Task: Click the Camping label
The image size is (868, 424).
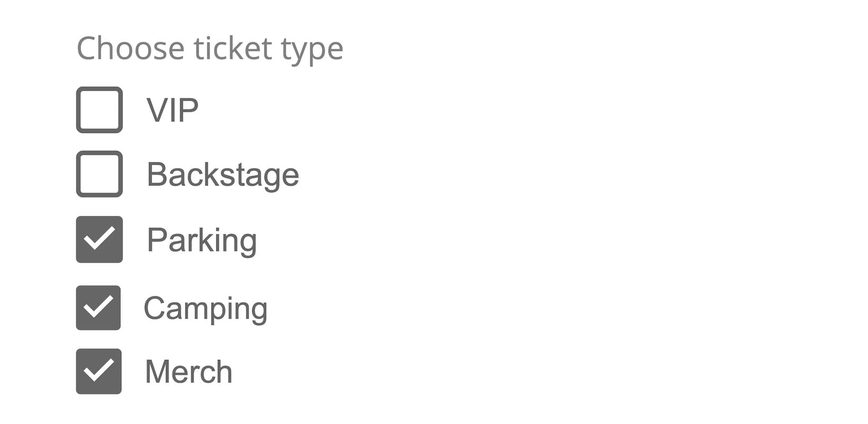Action: pyautogui.click(x=207, y=306)
